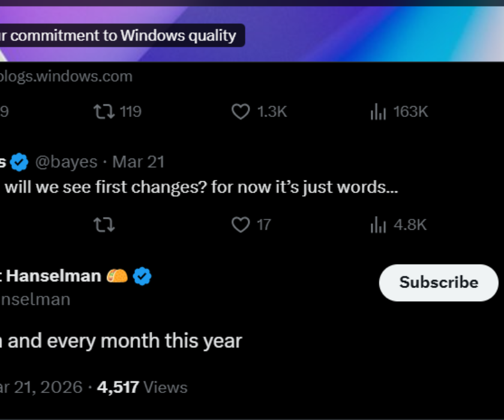Screen dimensions: 504x420
Task: Open the blogs.windows.com link
Action: click(x=66, y=76)
